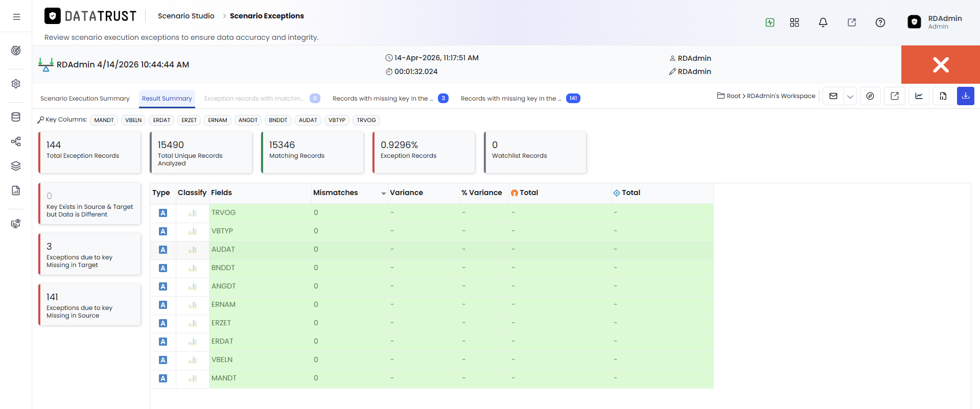The height and width of the screenshot is (409, 980).
Task: Click the type A icon for VBELN row
Action: pyautogui.click(x=163, y=360)
